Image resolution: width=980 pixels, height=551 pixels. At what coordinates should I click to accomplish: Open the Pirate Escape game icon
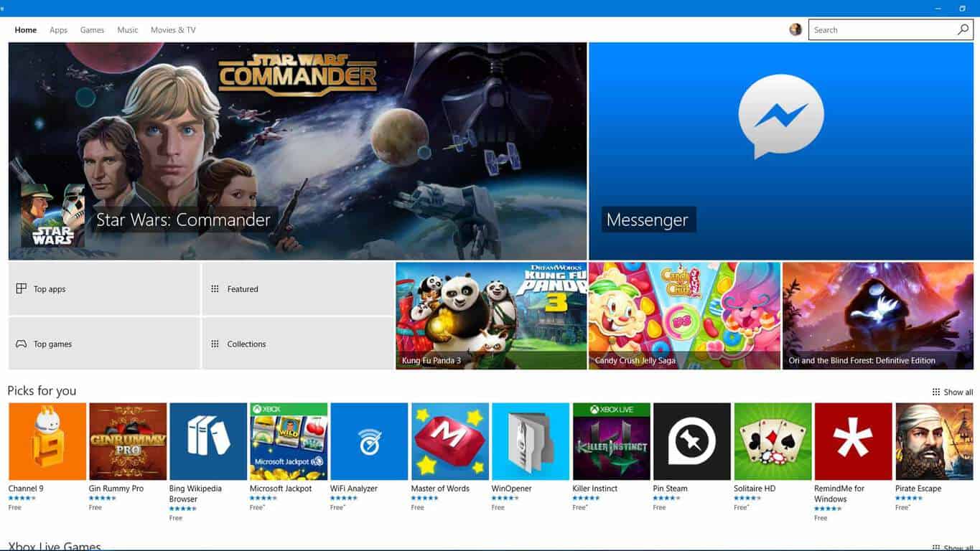click(x=934, y=441)
